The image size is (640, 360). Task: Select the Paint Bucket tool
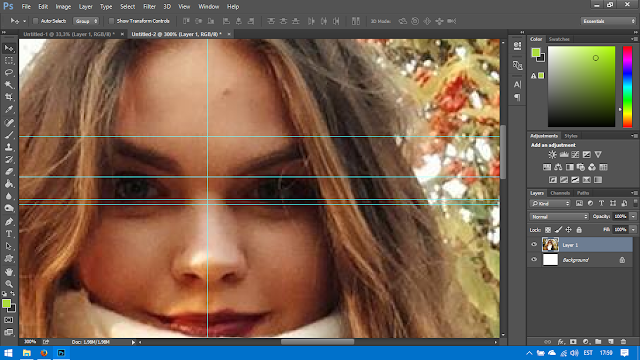click(9, 184)
